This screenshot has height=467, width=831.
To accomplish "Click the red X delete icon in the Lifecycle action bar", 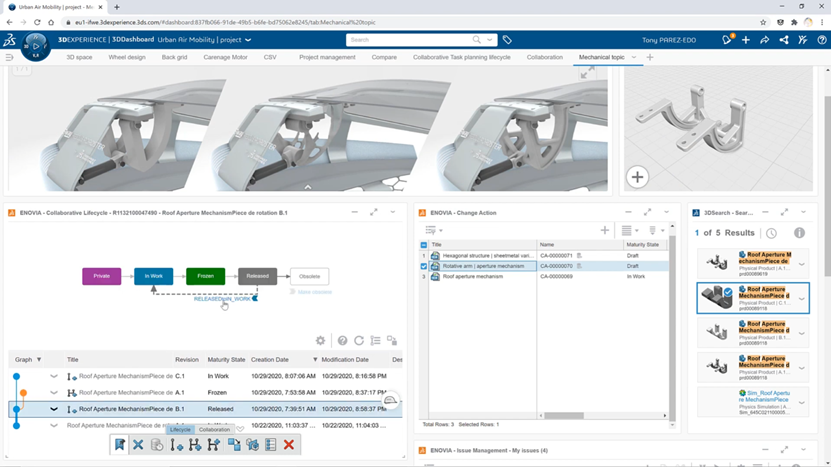I will tap(289, 445).
